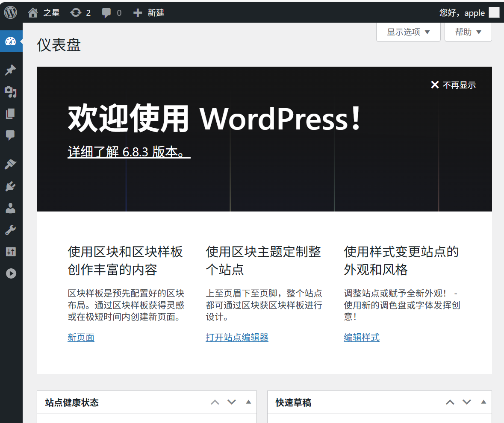Toggle 快速草稿 panel collapse triangle
504x423 pixels.
coord(483,402)
